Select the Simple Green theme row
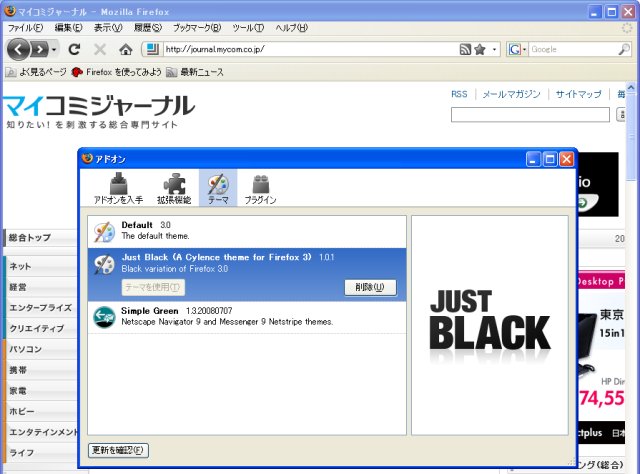The image size is (640, 474). pos(247,317)
